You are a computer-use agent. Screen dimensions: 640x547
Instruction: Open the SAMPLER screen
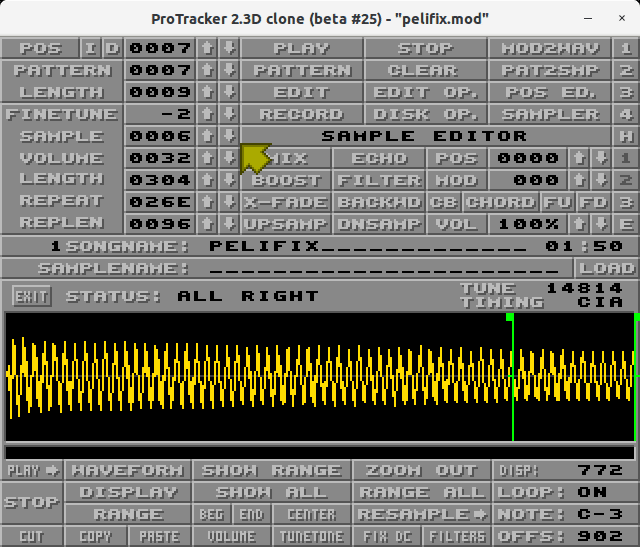click(x=550, y=114)
